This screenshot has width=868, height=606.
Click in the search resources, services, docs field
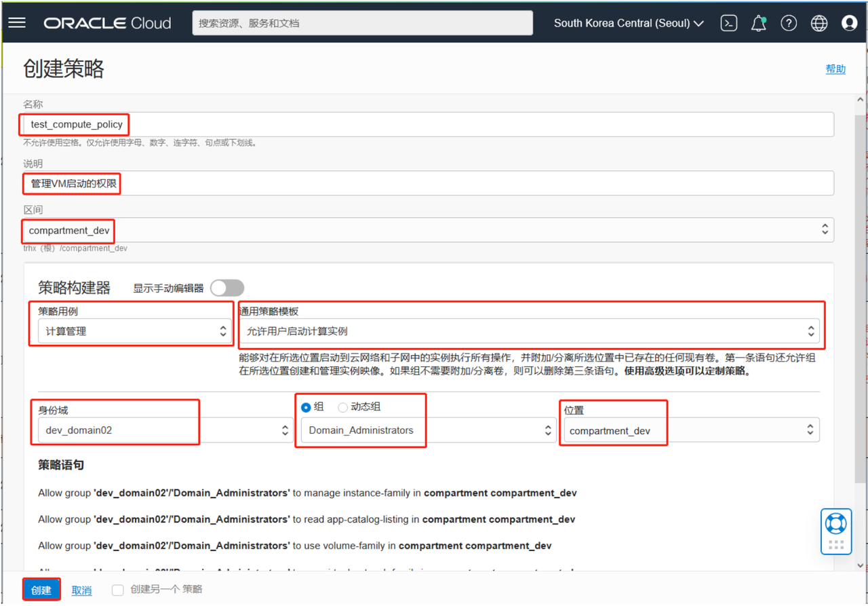click(x=362, y=23)
